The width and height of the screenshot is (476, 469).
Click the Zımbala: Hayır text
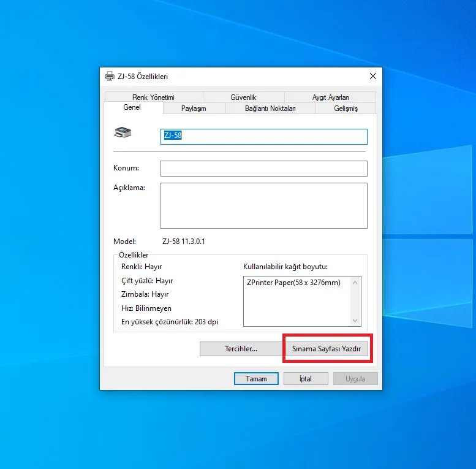coord(145,294)
